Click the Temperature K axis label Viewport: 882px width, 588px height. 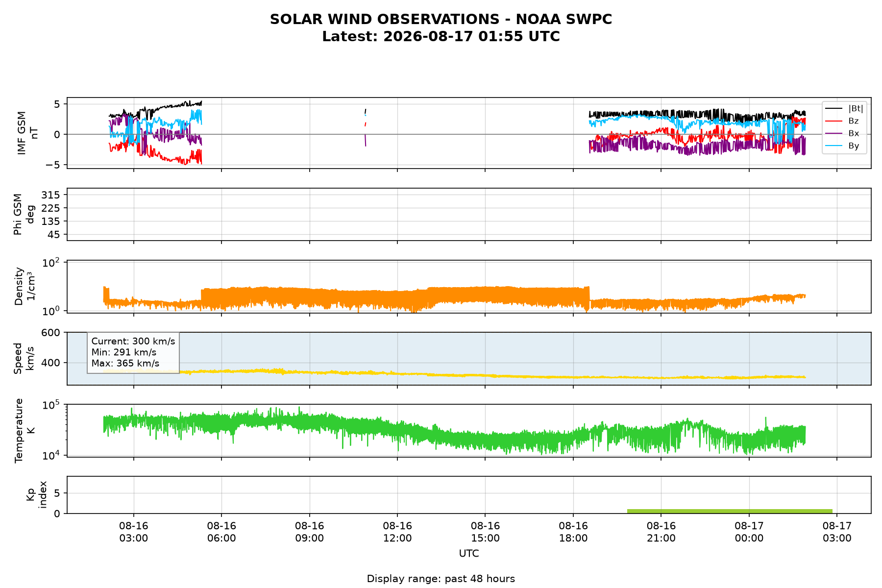[24, 430]
